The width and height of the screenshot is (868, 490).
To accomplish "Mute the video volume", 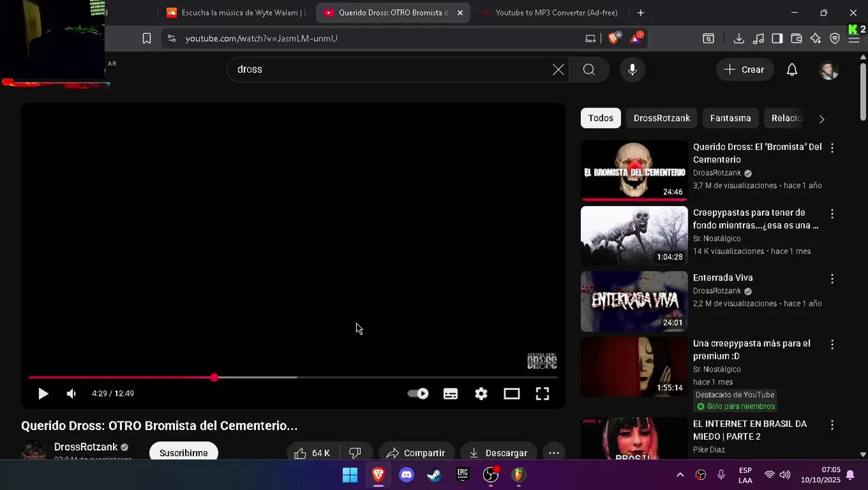I will pyautogui.click(x=71, y=393).
